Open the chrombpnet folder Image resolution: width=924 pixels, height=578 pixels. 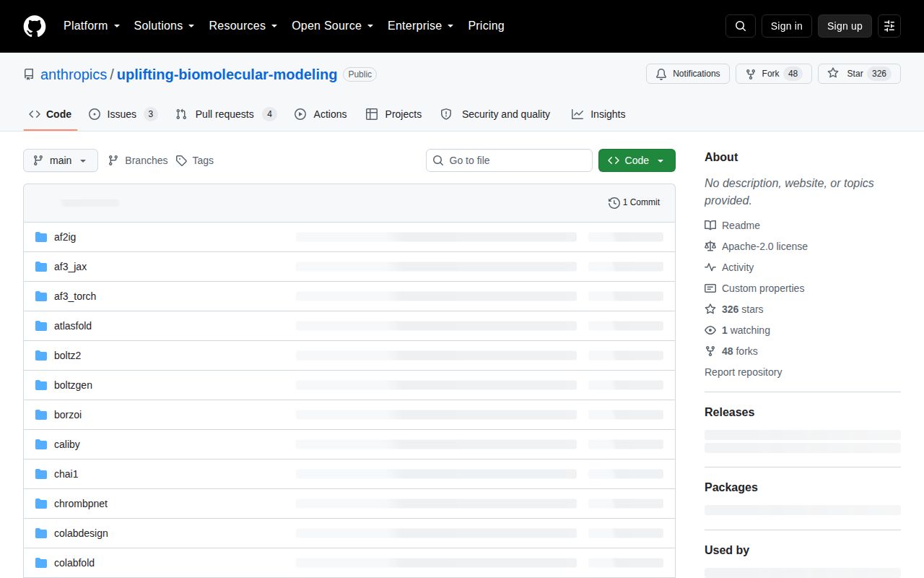[81, 504]
